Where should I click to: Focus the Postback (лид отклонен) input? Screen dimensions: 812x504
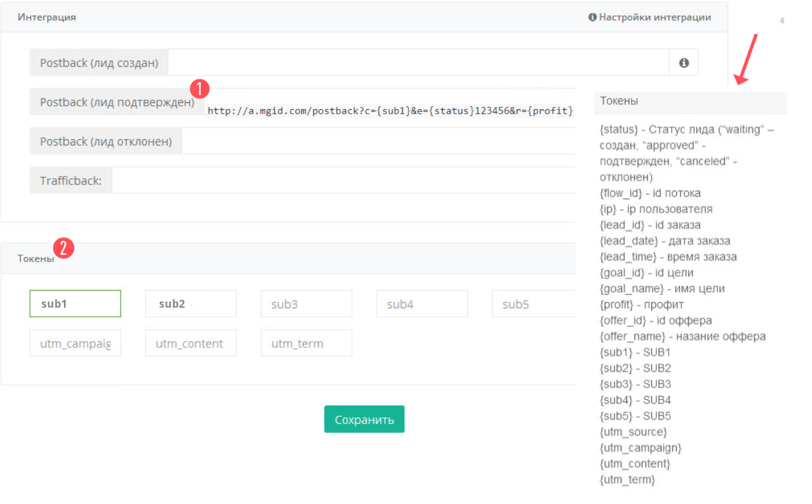pos(378,141)
